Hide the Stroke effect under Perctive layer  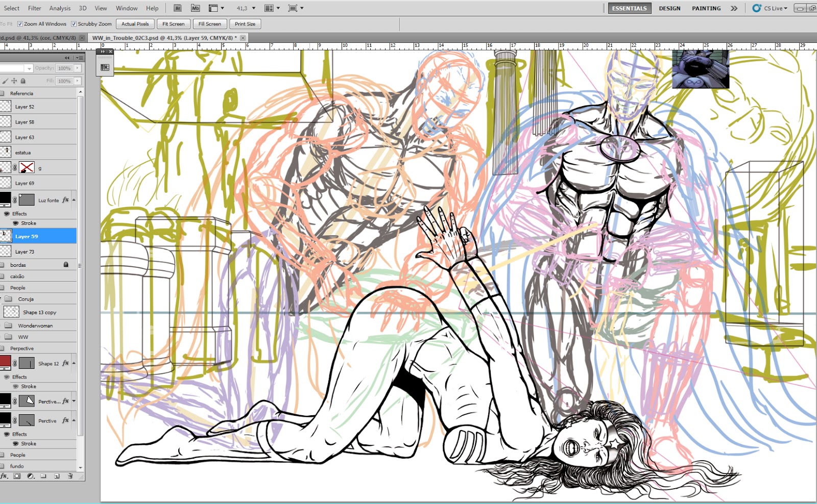click(x=15, y=443)
